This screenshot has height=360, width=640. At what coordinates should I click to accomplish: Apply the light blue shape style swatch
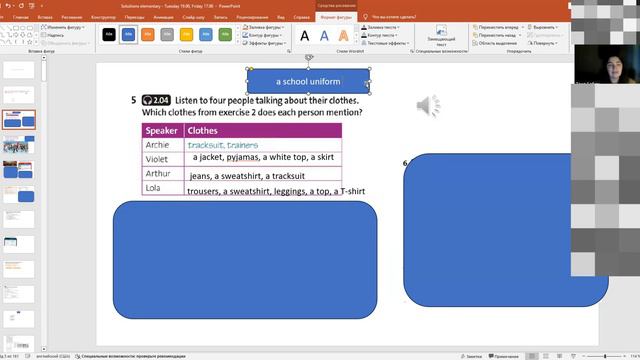pyautogui.click(x=206, y=35)
